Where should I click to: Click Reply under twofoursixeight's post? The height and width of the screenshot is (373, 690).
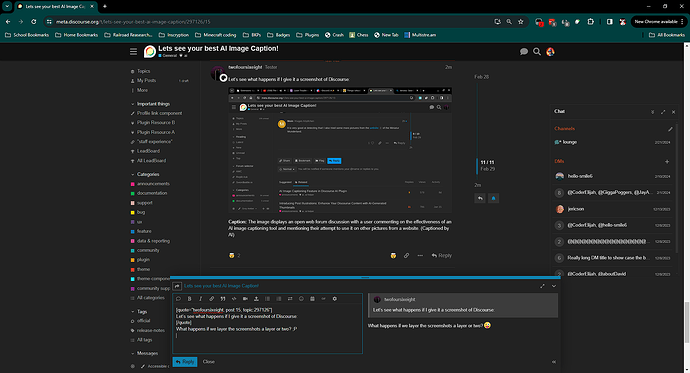[441, 256]
